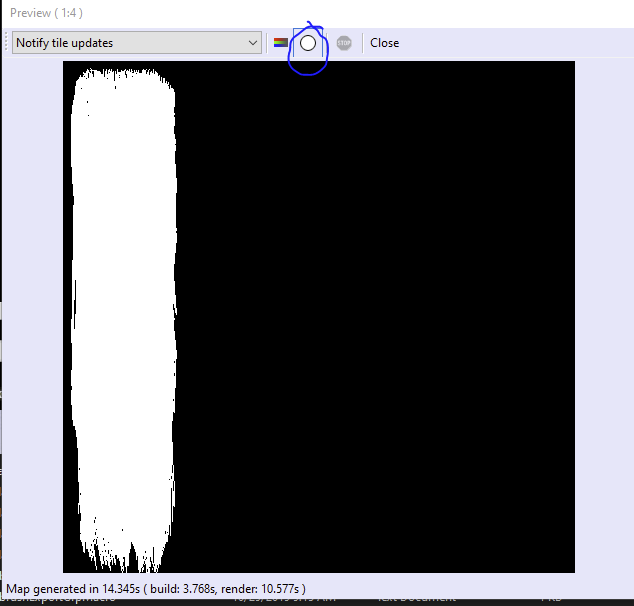Screen dimensions: 634x606
Task: Click the 'Map generated in 14.345s' status text
Action: [68, 589]
